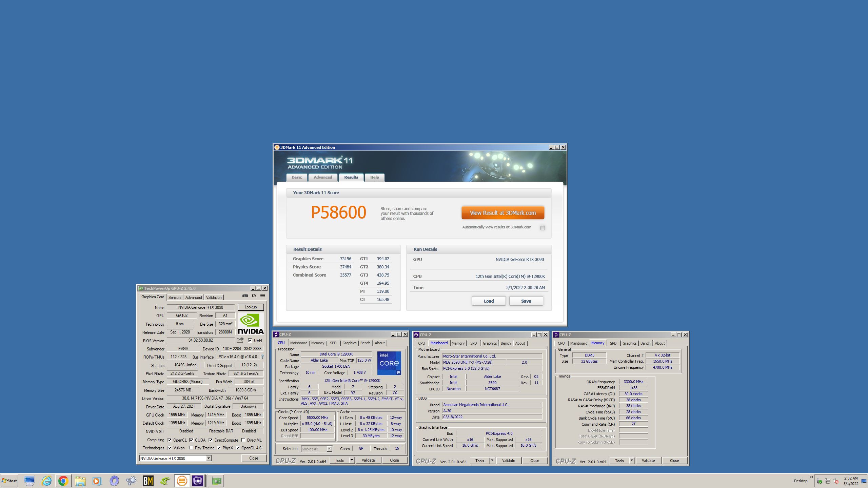Screen dimensions: 868x488
Task: Click the multi-gear settings taskbar icon
Action: coord(131,481)
